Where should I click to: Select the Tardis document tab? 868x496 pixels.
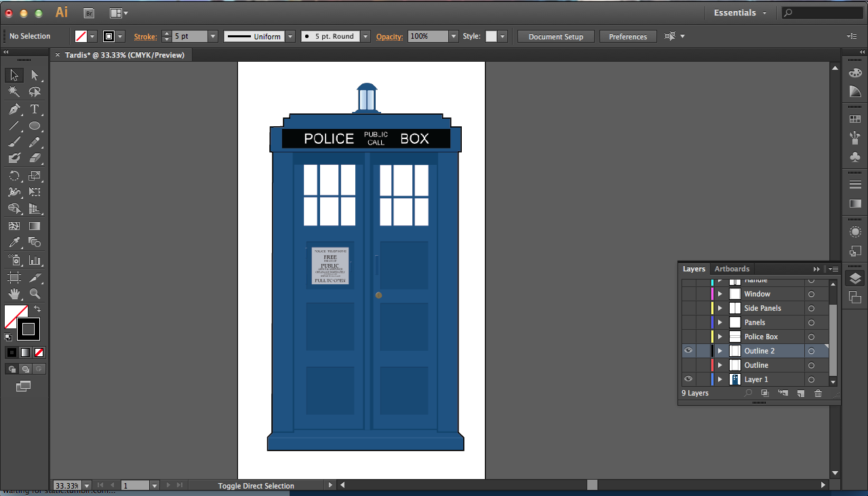click(x=125, y=55)
